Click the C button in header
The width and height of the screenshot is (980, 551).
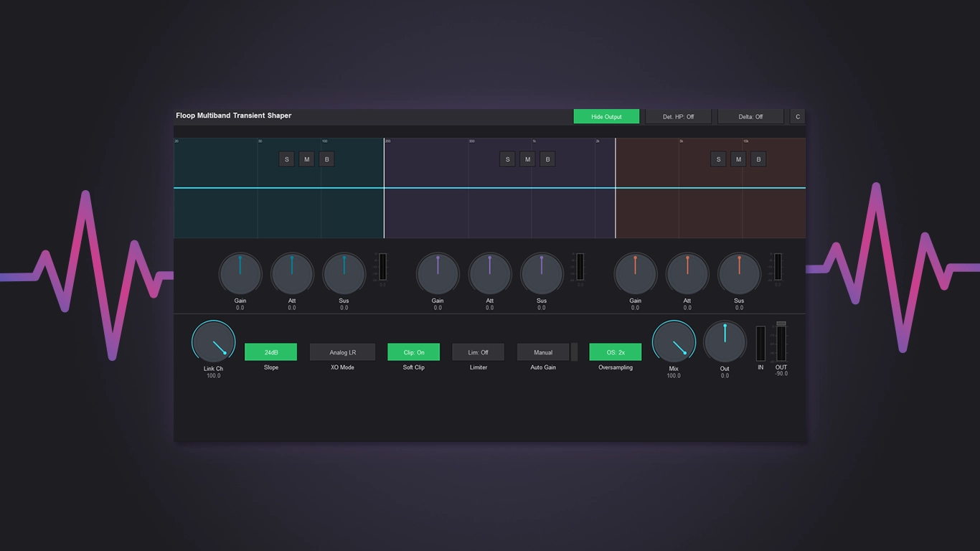797,116
